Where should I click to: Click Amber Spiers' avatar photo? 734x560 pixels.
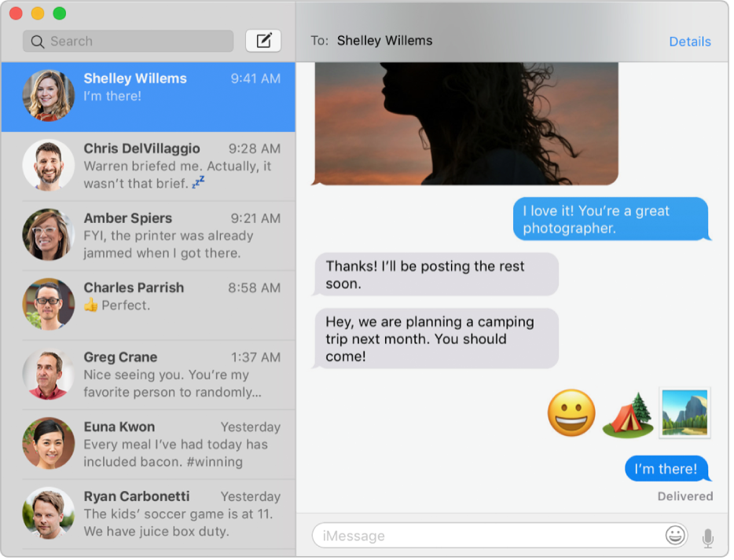(x=49, y=235)
